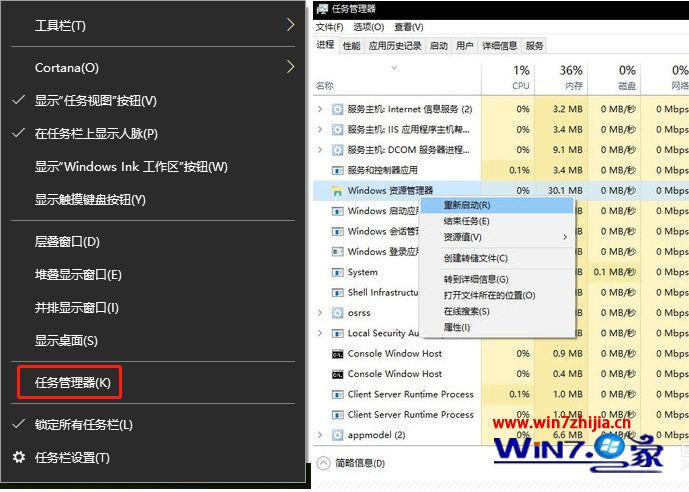Image resolution: width=689 pixels, height=492 pixels.
Task: Click the 0.4 MB Console Window Host icon
Action: (x=337, y=374)
